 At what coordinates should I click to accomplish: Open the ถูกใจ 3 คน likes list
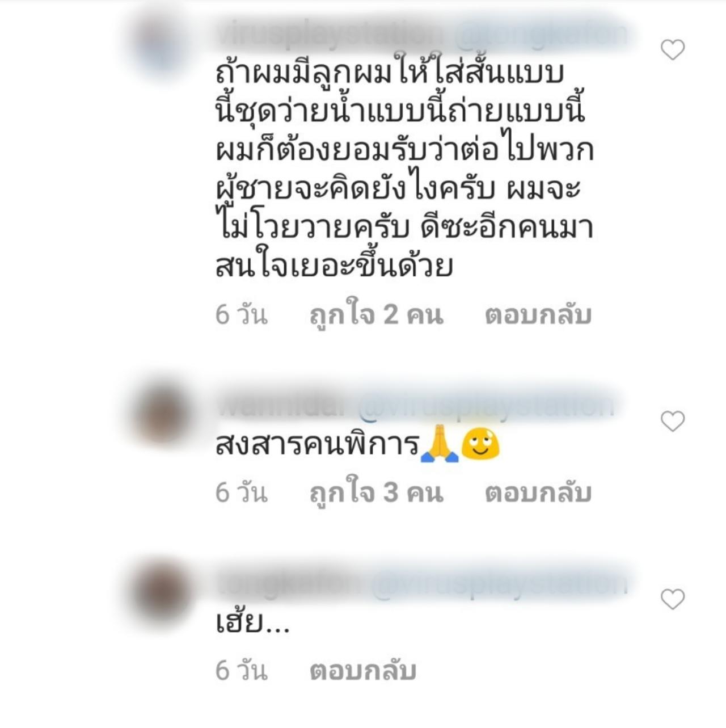[x=376, y=493]
